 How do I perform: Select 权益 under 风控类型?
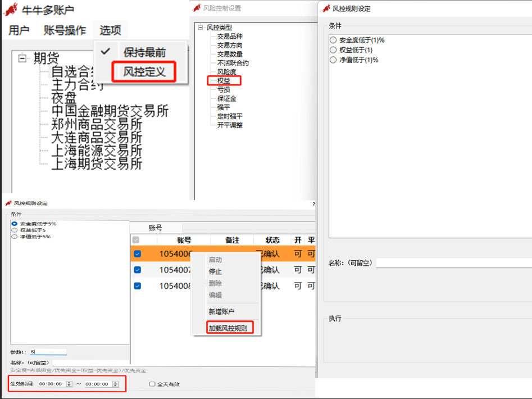pos(224,81)
